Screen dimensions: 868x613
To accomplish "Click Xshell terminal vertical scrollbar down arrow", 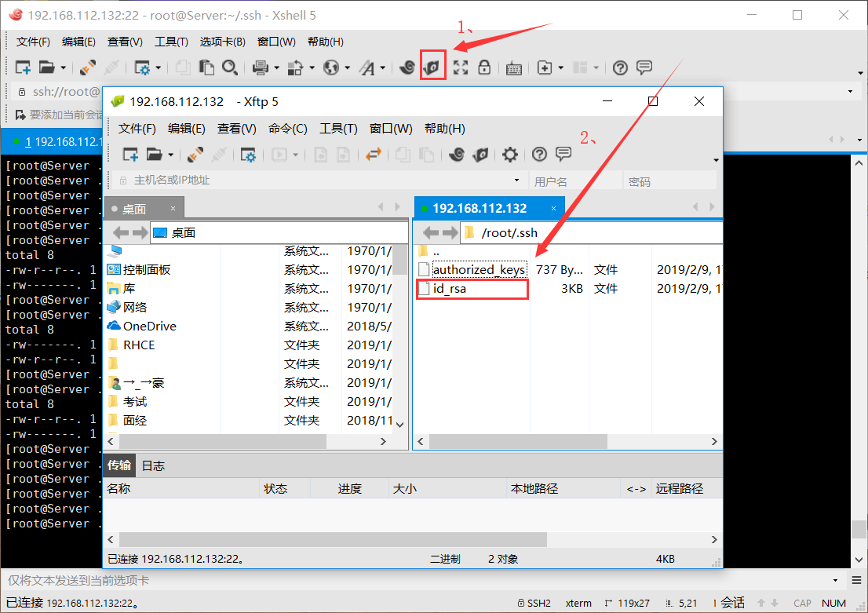I will pos(859,560).
